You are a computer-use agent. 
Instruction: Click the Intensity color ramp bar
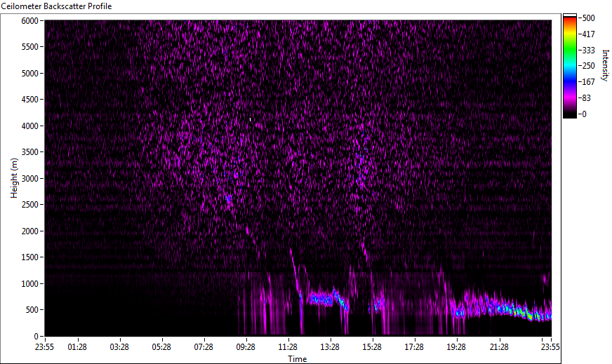pos(569,67)
